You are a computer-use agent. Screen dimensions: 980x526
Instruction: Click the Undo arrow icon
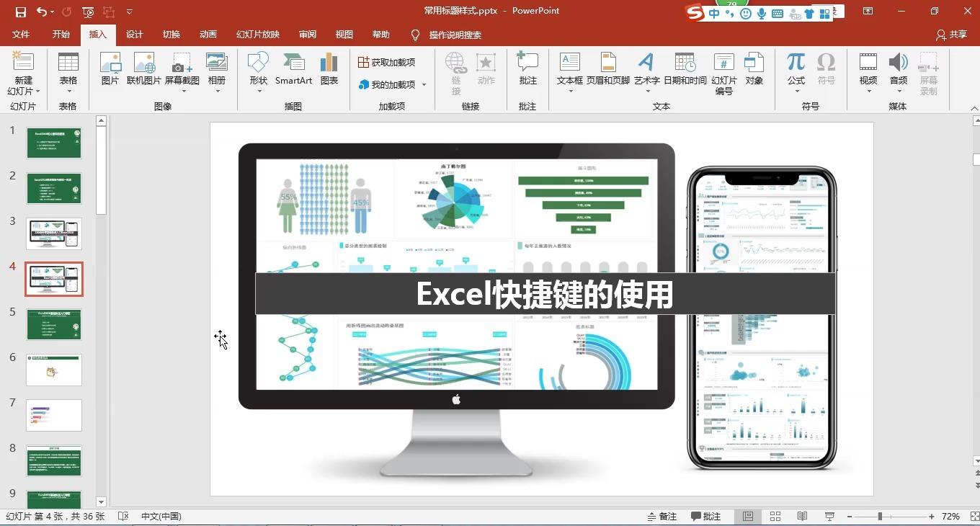[x=41, y=12]
